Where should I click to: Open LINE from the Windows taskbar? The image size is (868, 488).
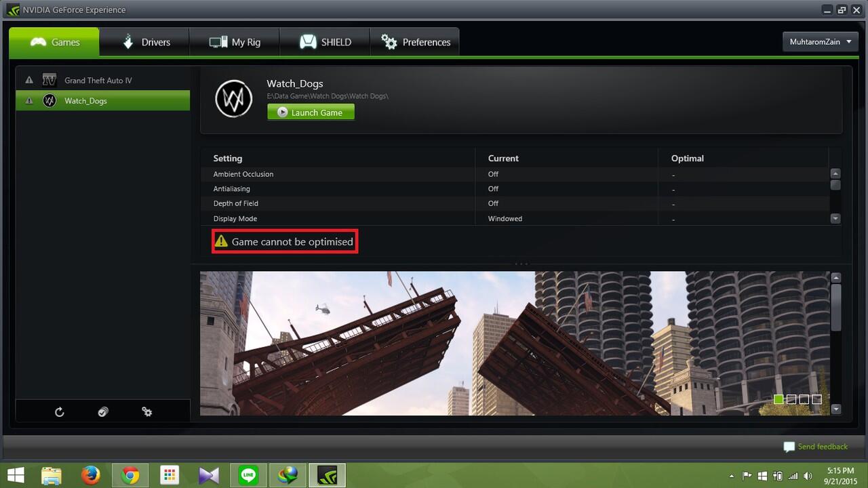point(249,475)
